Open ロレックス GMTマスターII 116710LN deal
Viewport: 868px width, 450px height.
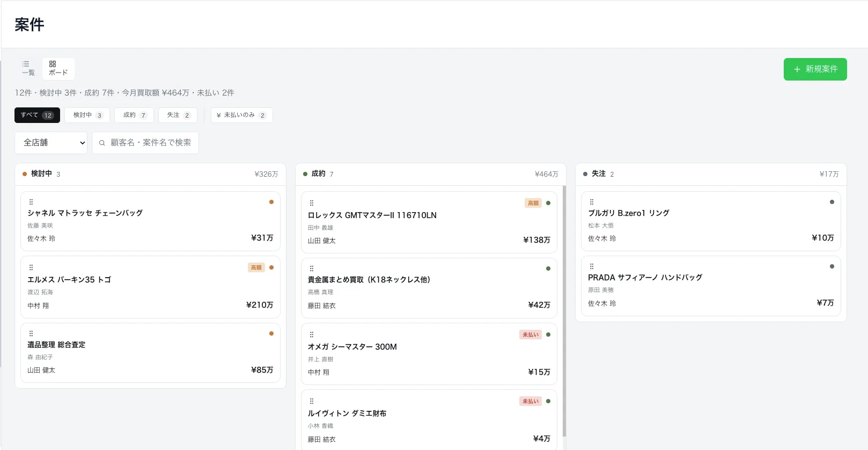pos(429,222)
